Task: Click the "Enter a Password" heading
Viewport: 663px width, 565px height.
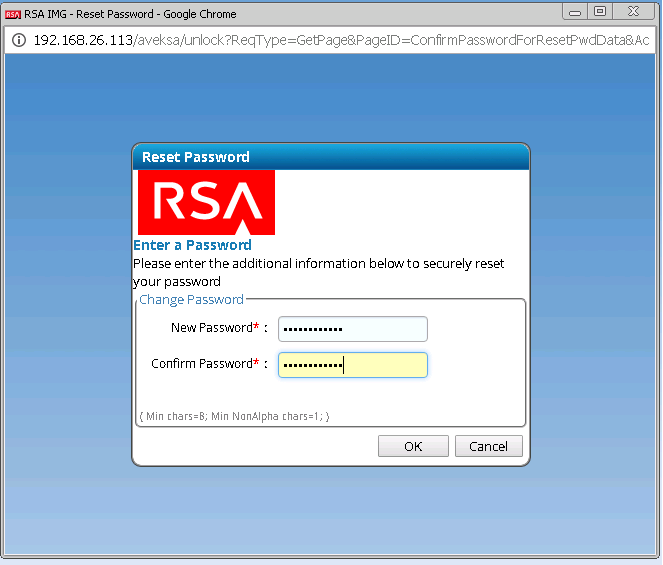Action: 192,245
